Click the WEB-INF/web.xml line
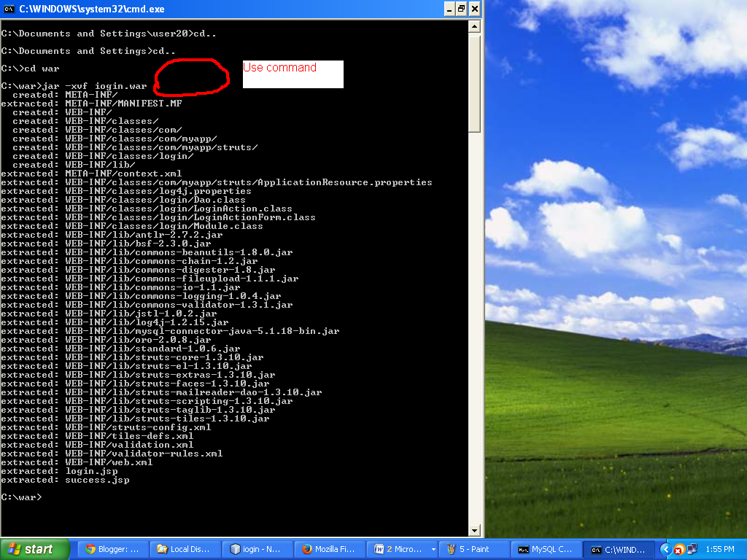Screen dimensions: 747x560 pyautogui.click(x=77, y=462)
